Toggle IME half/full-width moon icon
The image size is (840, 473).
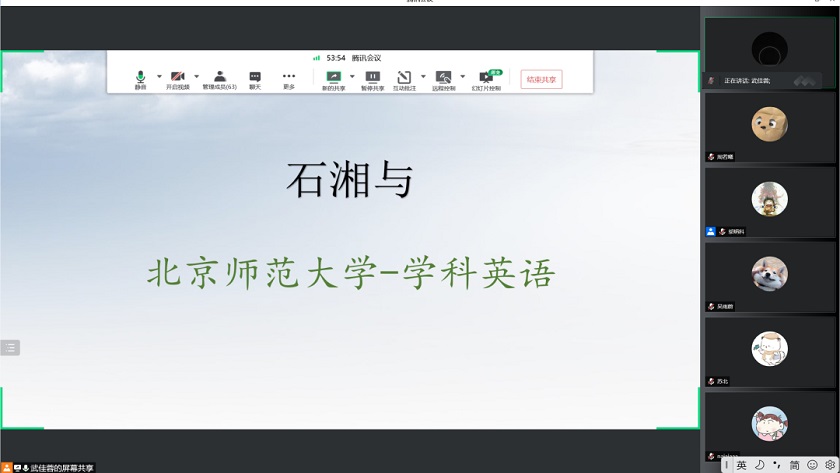click(759, 465)
